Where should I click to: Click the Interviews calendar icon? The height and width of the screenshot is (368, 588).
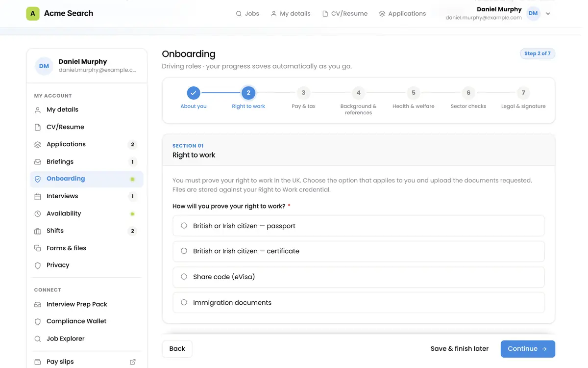tap(38, 196)
